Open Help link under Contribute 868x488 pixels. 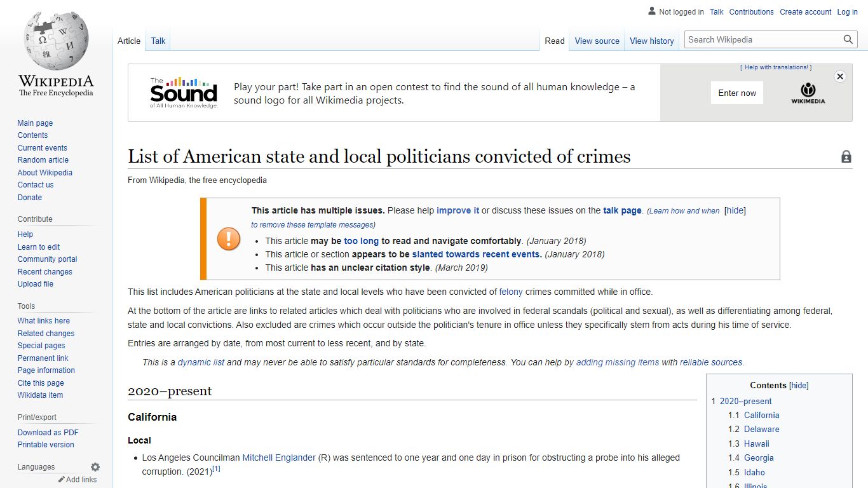25,234
